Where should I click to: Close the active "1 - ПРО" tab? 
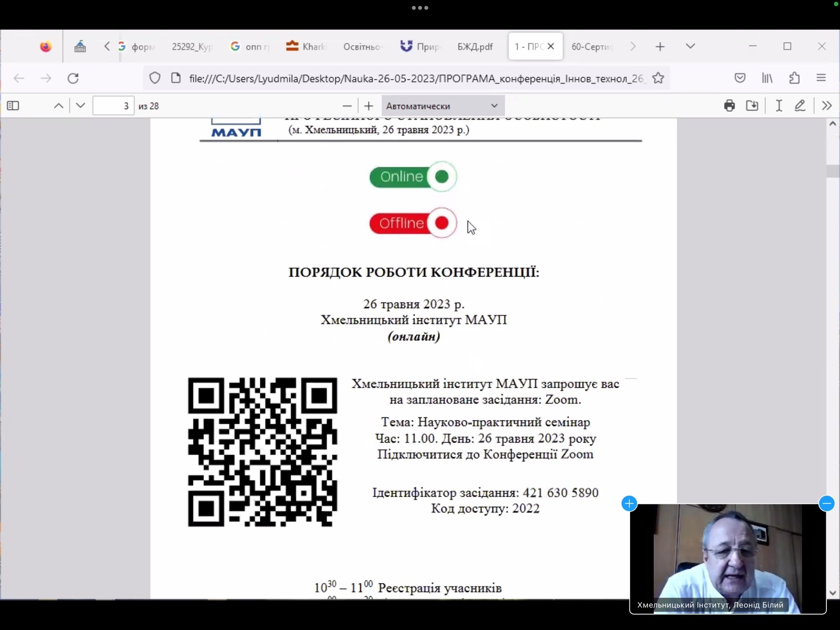coord(551,47)
